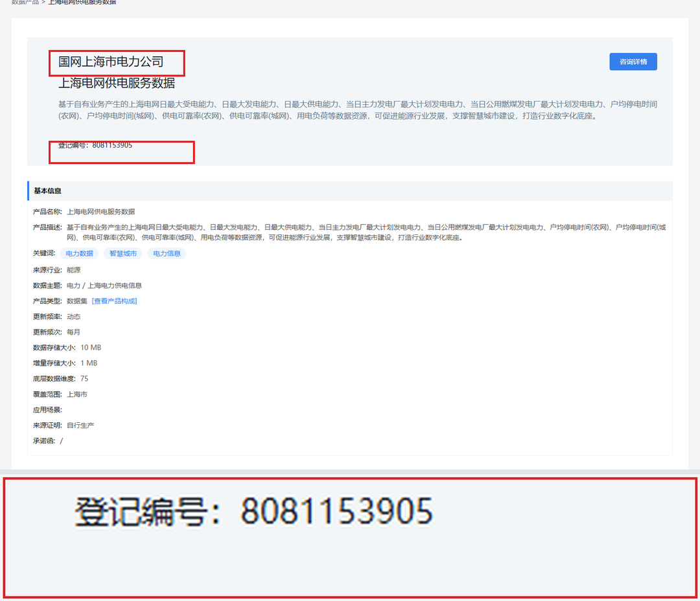Click the 产品名称 label

click(47, 212)
